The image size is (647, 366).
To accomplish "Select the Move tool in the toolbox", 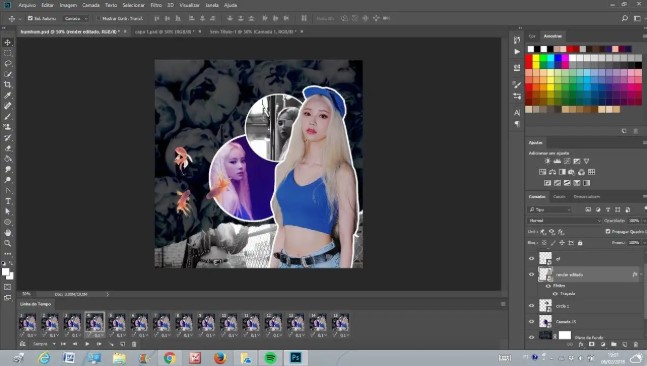I will [7, 43].
